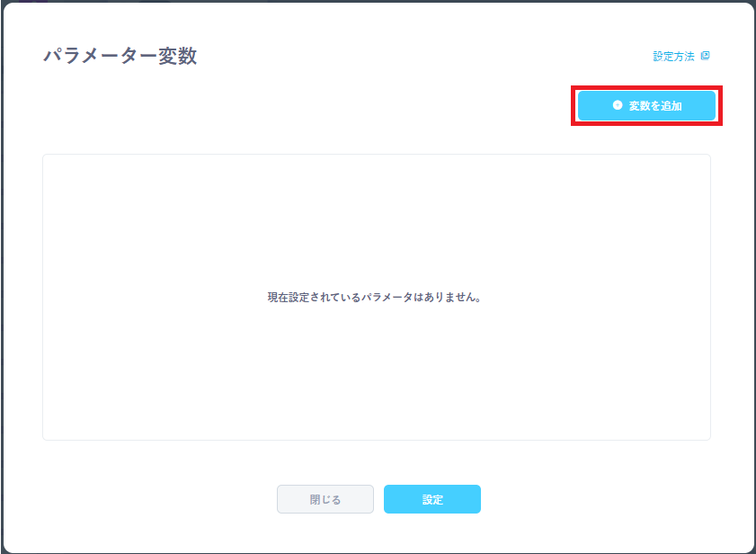Apply parameter settings with the 設定 button
This screenshot has height=554, width=756.
[431, 499]
